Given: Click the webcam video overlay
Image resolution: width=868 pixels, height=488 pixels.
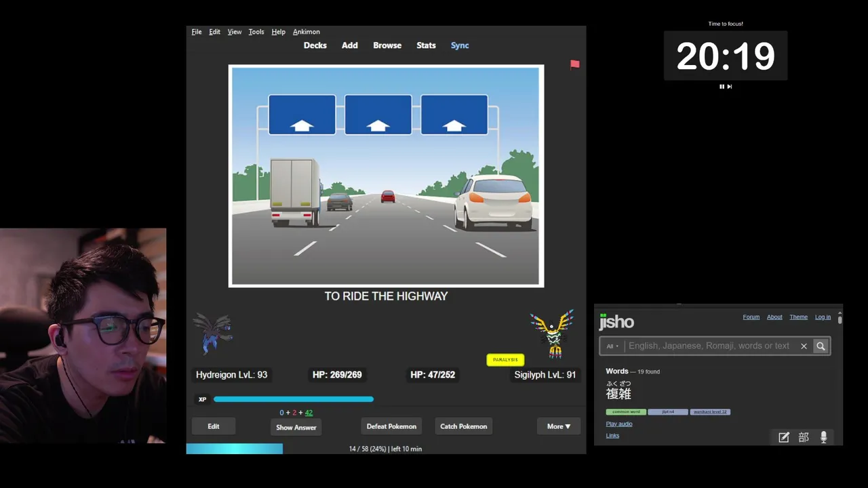Looking at the screenshot, I should pyautogui.click(x=83, y=335).
